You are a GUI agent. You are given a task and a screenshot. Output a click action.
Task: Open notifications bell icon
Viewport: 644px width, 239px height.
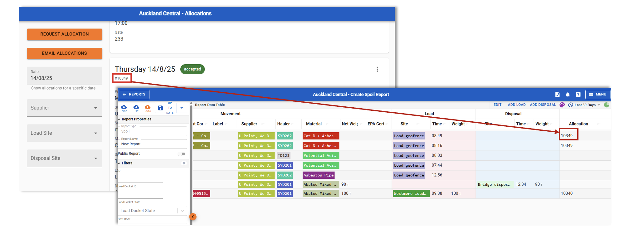[568, 95]
